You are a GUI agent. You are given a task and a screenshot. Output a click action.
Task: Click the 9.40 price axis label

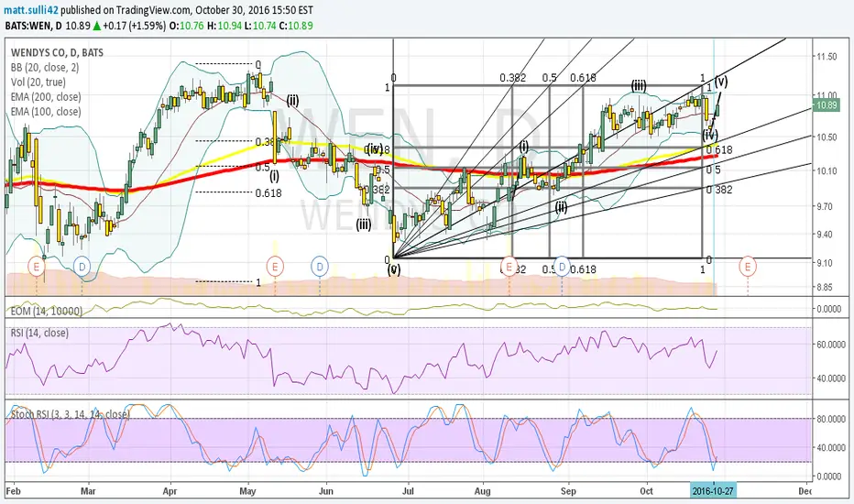[x=827, y=235]
